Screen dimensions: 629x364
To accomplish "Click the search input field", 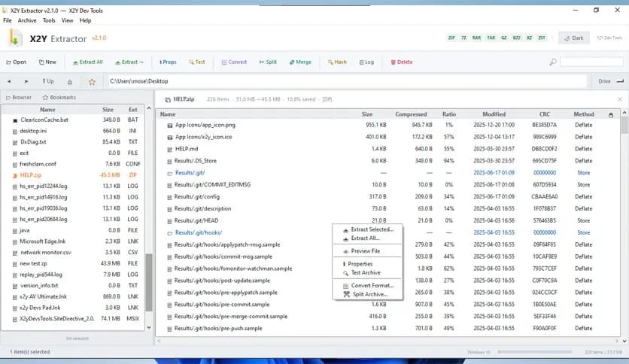I will tap(591, 62).
